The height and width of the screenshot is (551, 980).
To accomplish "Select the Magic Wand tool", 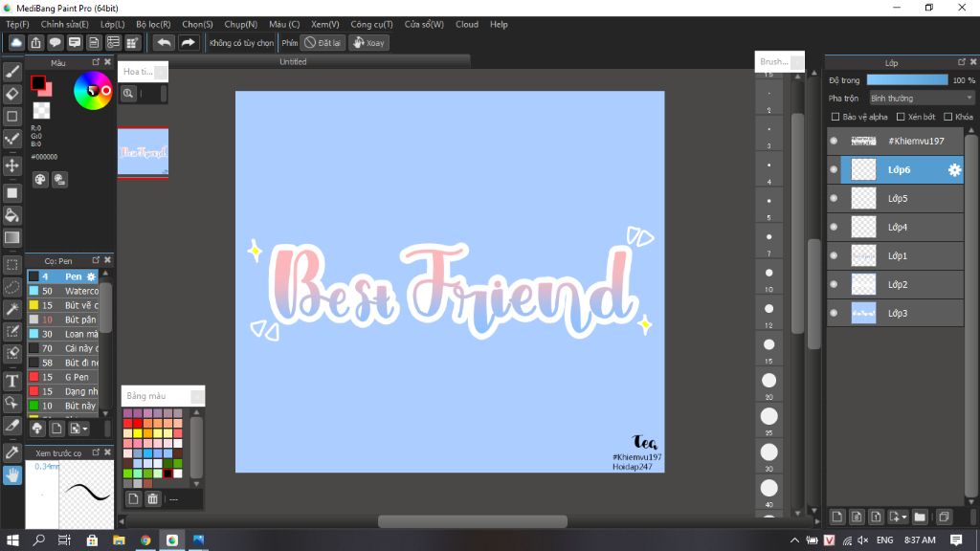I will pyautogui.click(x=11, y=309).
